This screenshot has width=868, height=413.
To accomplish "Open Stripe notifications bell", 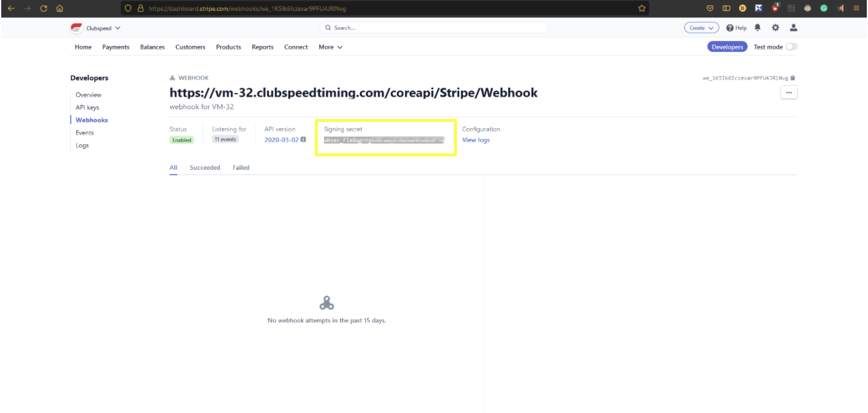I will pos(757,28).
